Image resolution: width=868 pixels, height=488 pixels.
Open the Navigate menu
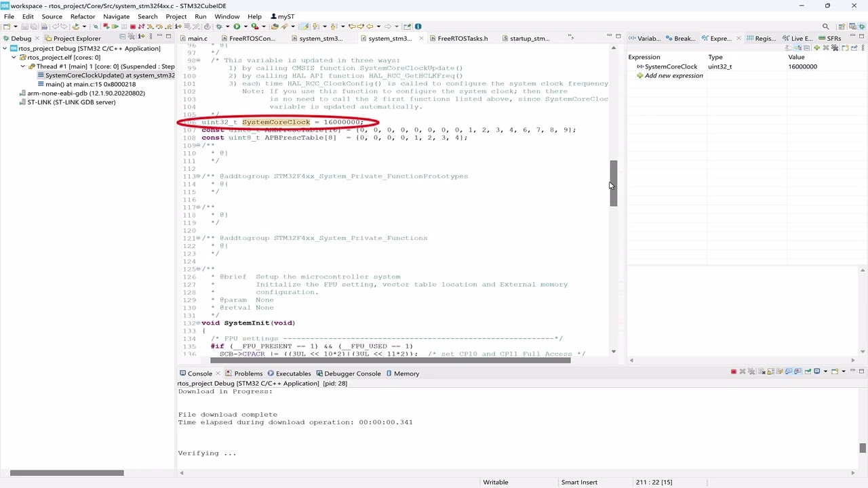[116, 16]
